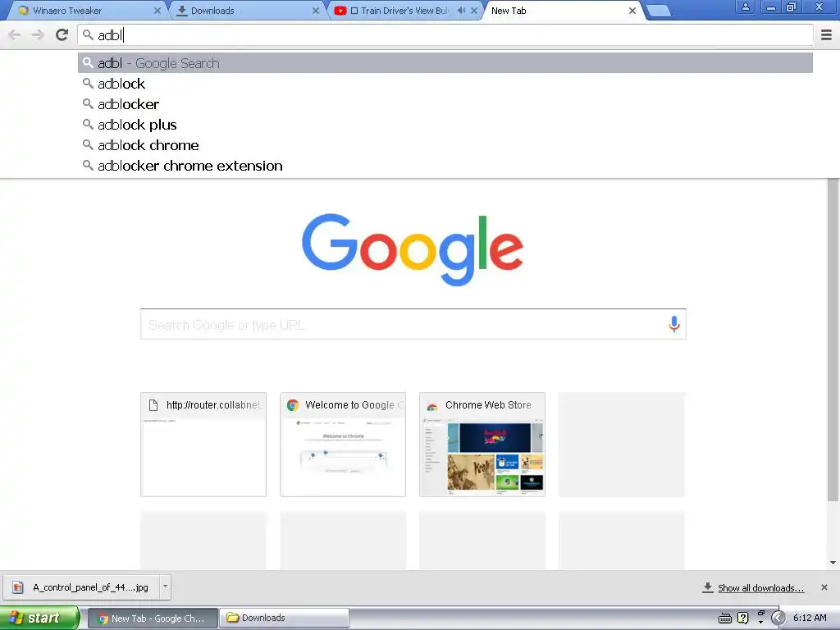Close the Train Driver's View tab
This screenshot has height=630, width=840.
[x=474, y=10]
